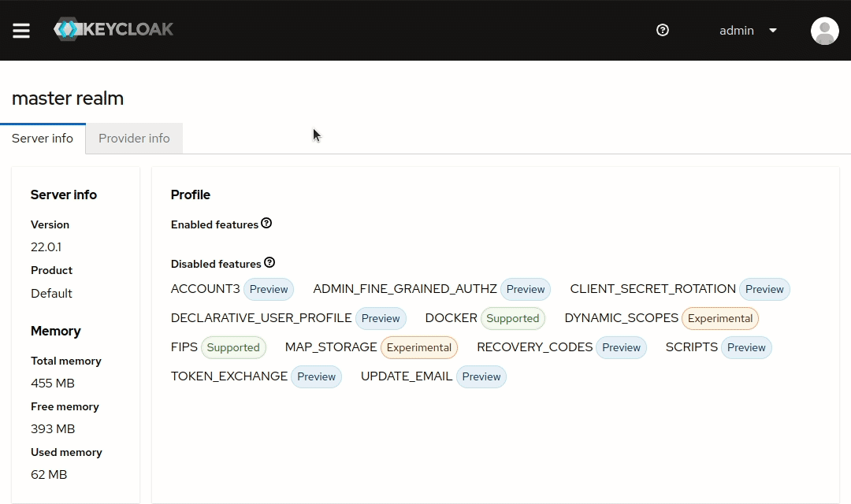851x504 pixels.
Task: Click the Total memory label
Action: [x=66, y=361]
